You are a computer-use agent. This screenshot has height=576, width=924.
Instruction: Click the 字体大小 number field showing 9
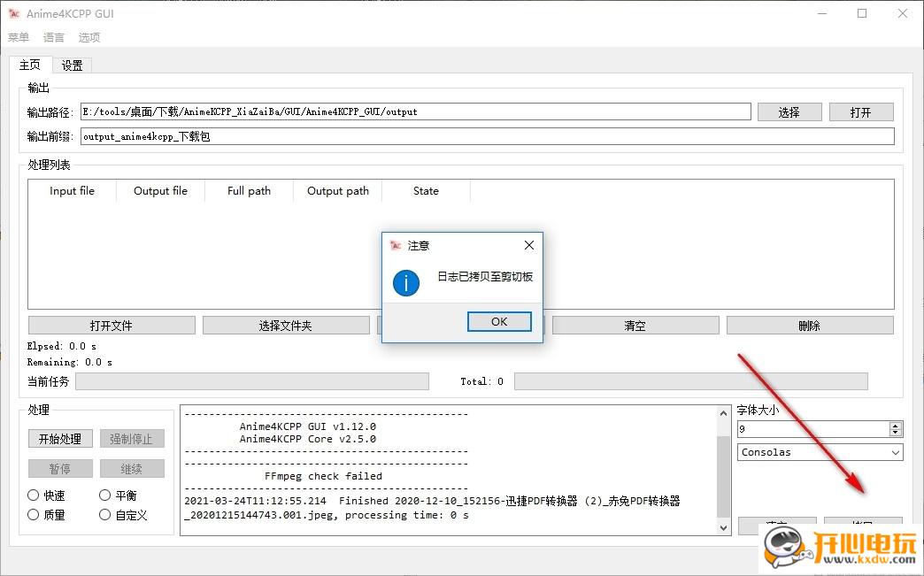tap(813, 429)
